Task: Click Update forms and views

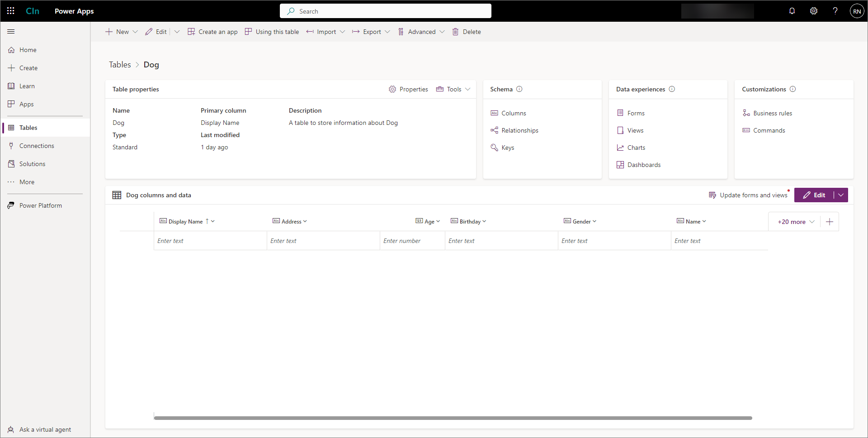Action: point(753,195)
